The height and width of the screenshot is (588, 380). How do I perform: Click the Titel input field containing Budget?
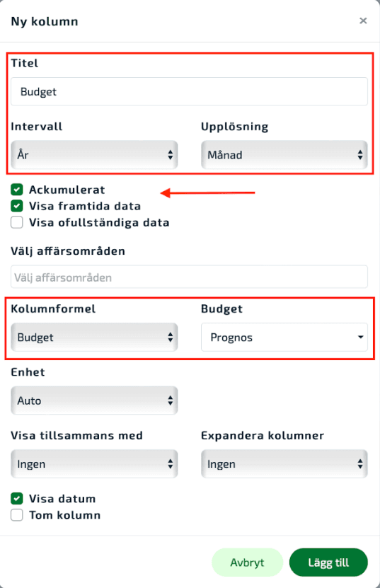coord(189,91)
